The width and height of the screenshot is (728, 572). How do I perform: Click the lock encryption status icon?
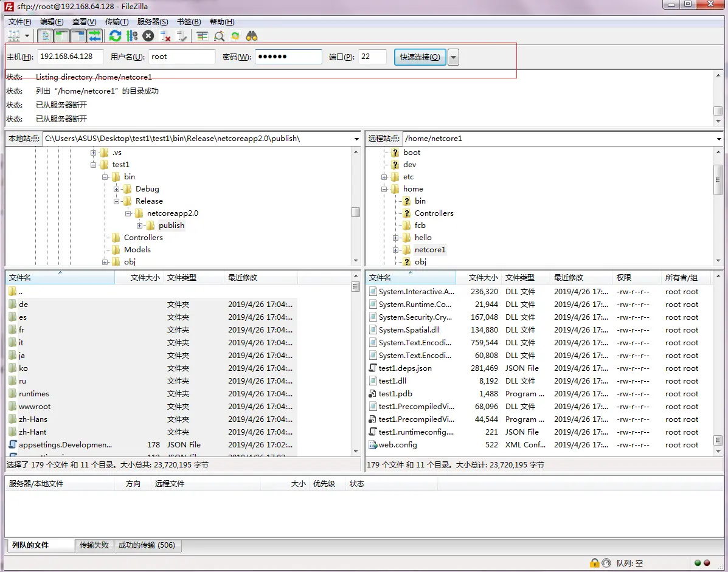(594, 563)
